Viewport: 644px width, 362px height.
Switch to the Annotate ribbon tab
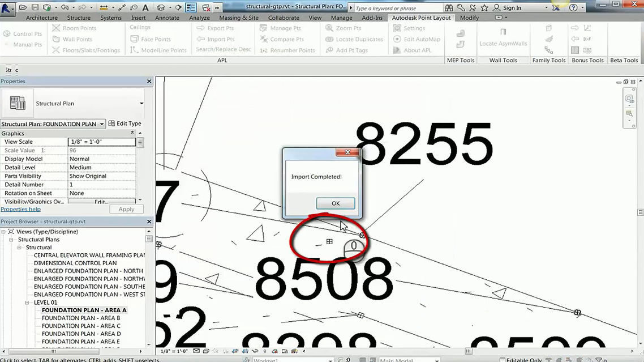coord(167,18)
